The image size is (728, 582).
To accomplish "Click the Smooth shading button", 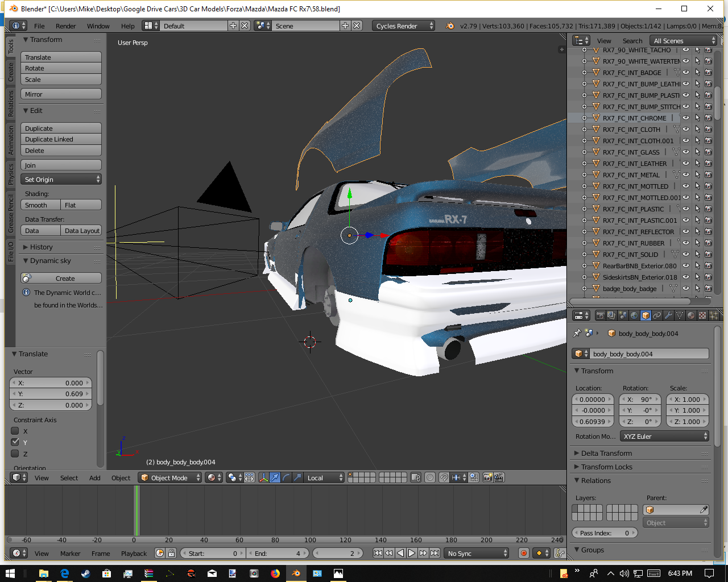I will tap(40, 205).
